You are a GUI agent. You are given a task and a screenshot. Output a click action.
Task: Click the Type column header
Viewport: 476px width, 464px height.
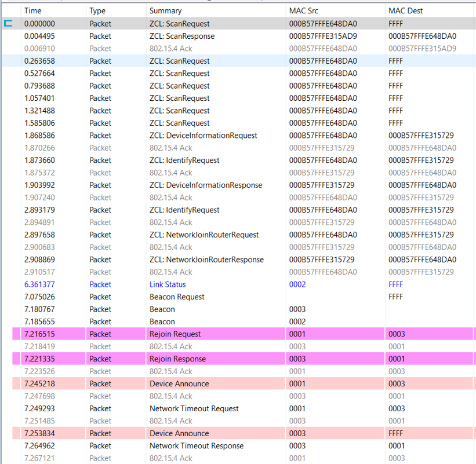point(97,10)
